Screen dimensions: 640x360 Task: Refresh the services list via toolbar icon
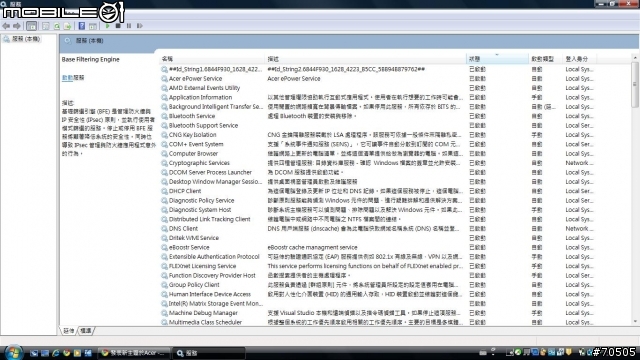point(57,26)
